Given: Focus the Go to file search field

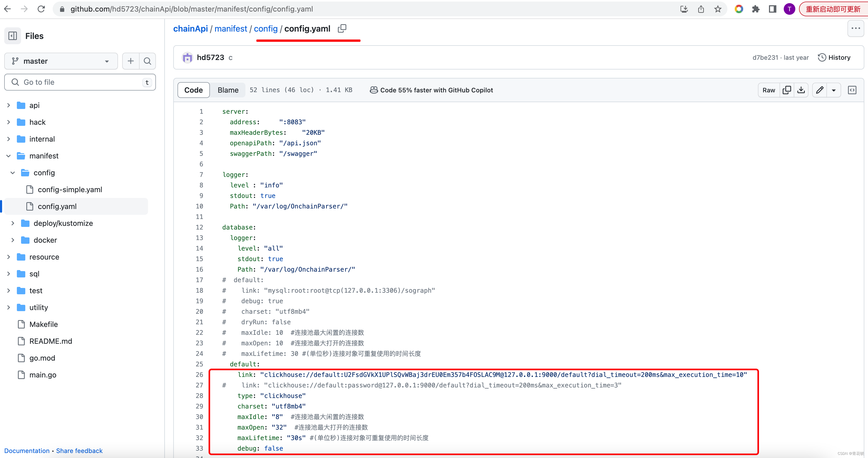Looking at the screenshot, I should click(x=80, y=82).
